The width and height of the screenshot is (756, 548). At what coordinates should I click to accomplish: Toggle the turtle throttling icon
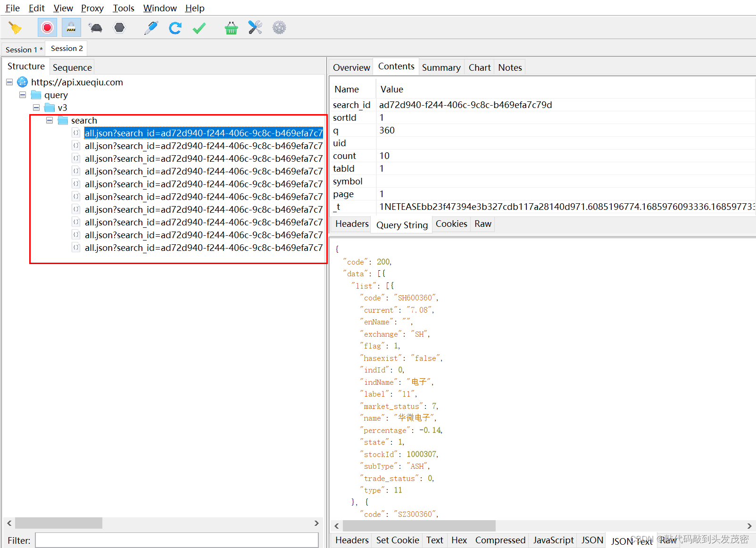[x=95, y=28]
